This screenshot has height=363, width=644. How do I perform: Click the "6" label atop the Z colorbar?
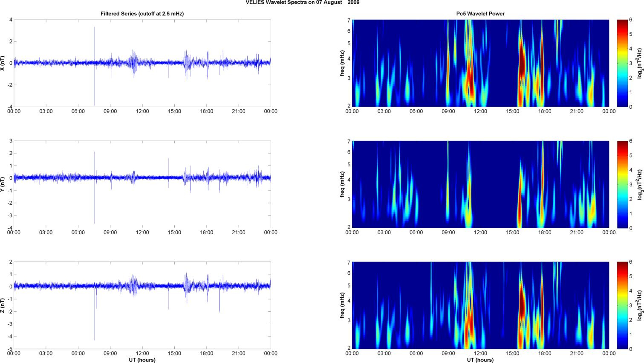point(631,262)
